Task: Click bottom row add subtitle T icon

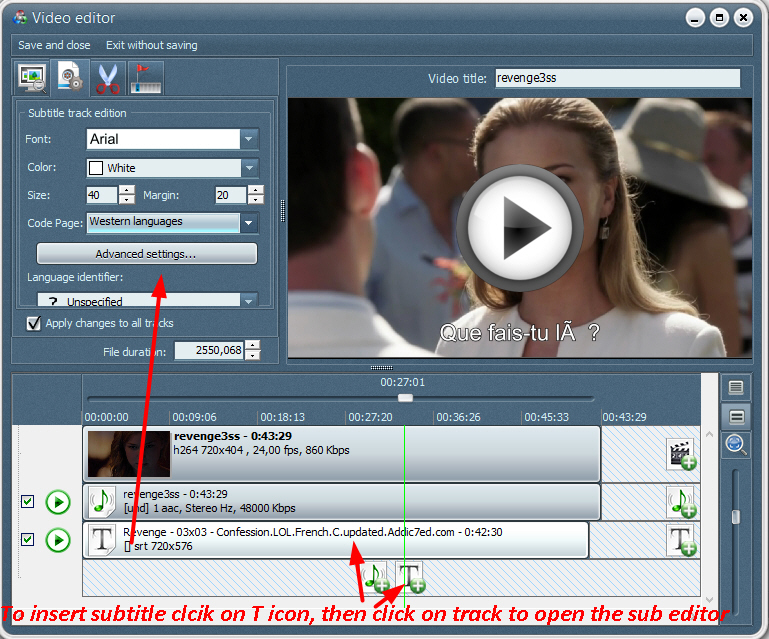Action: pyautogui.click(x=411, y=578)
